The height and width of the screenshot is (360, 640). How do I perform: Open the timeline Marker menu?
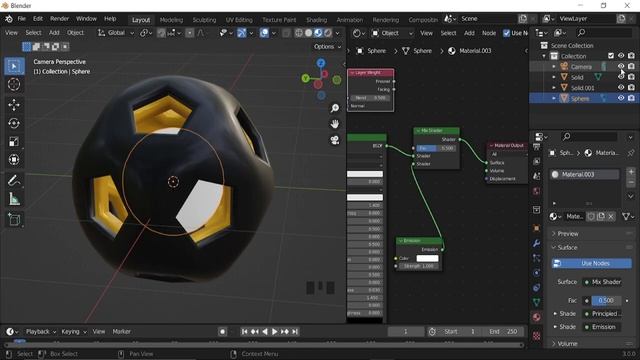tap(122, 331)
